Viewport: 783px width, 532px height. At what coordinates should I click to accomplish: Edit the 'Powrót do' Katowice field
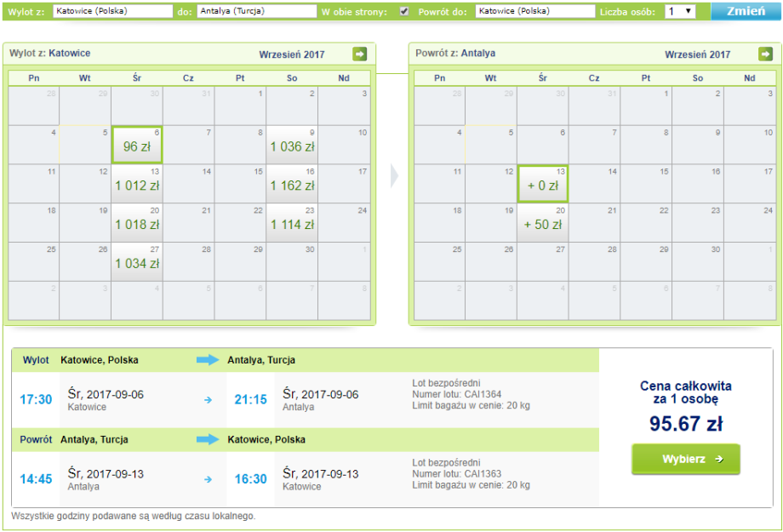point(534,12)
